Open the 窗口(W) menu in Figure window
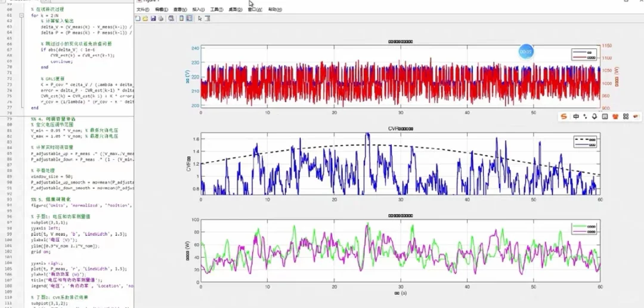 click(255, 10)
